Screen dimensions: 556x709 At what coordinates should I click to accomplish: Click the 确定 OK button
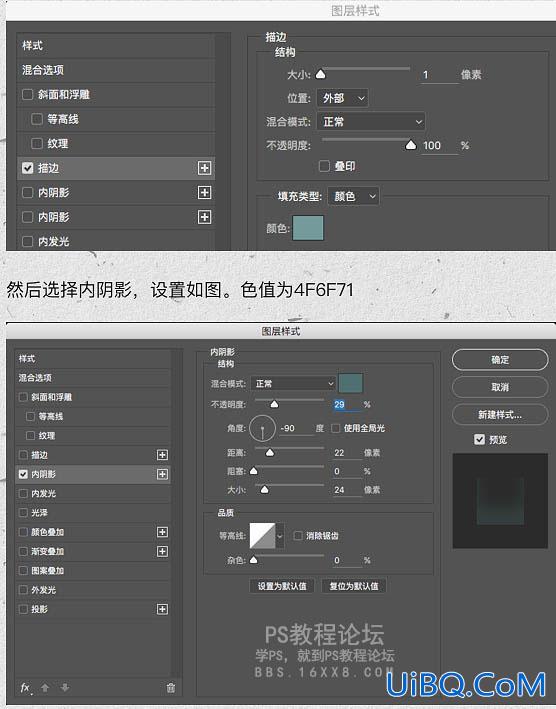coord(500,360)
